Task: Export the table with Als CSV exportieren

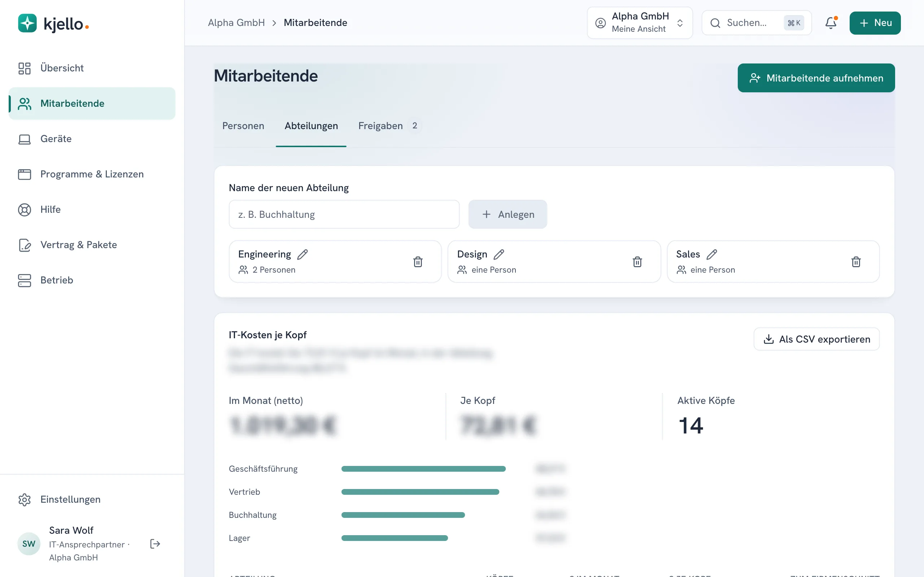Action: (816, 339)
